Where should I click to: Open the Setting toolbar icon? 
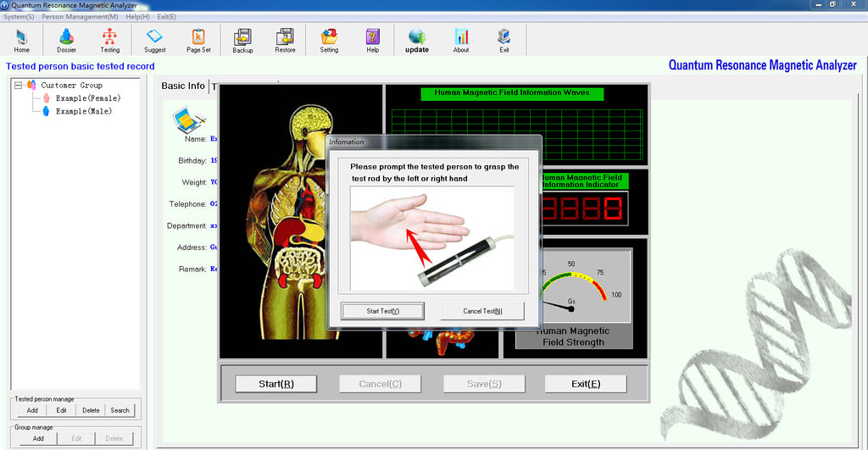point(329,36)
